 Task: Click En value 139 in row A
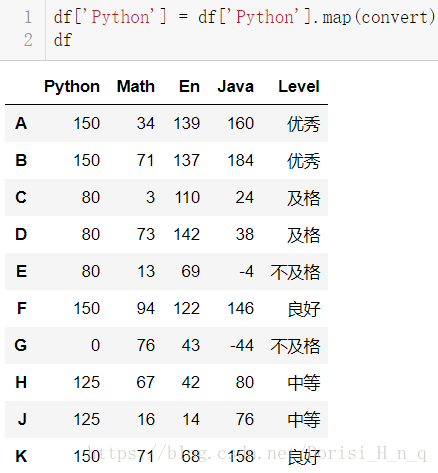pyautogui.click(x=187, y=123)
